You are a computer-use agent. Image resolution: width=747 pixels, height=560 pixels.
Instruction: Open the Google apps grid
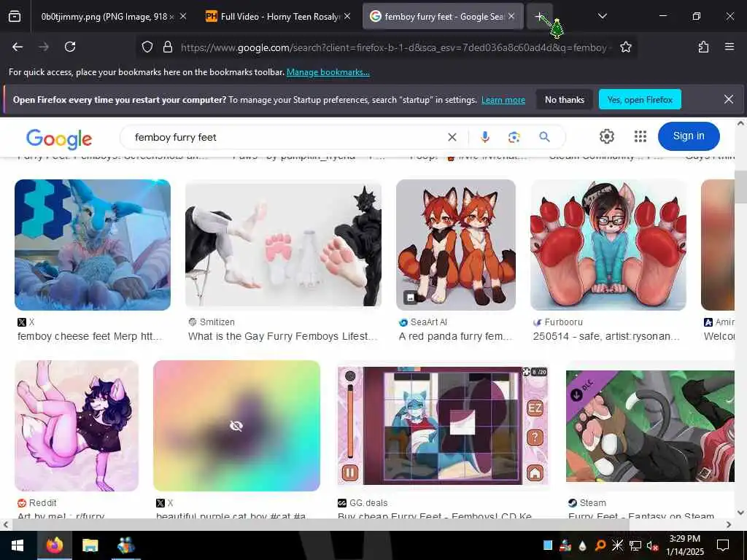coord(640,136)
